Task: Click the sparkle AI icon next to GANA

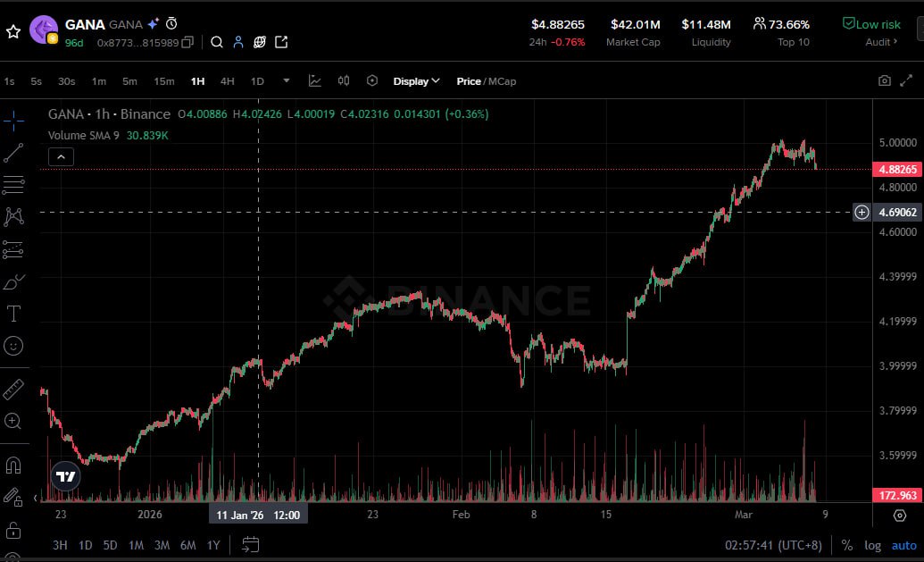Action: click(x=154, y=24)
